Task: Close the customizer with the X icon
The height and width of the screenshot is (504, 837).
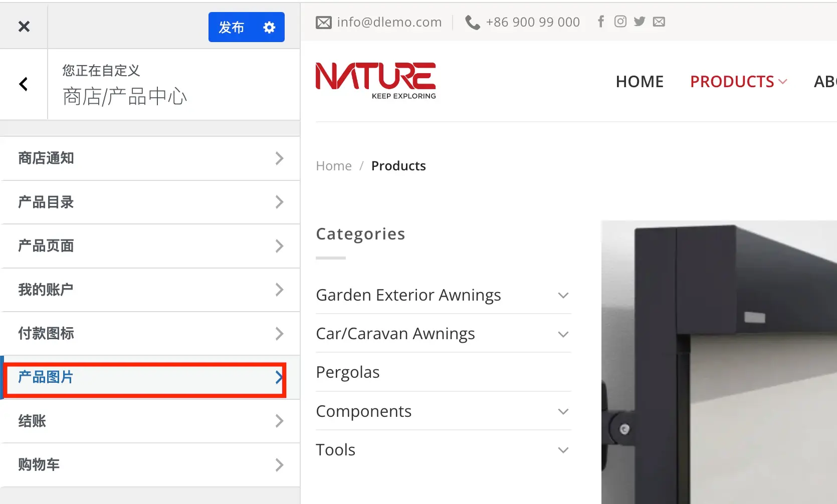Action: tap(24, 27)
